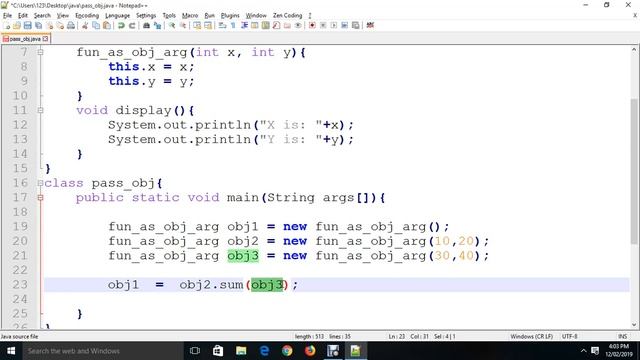This screenshot has height=360, width=640.
Task: Click the Replace toolbar icon
Action: [x=157, y=25]
